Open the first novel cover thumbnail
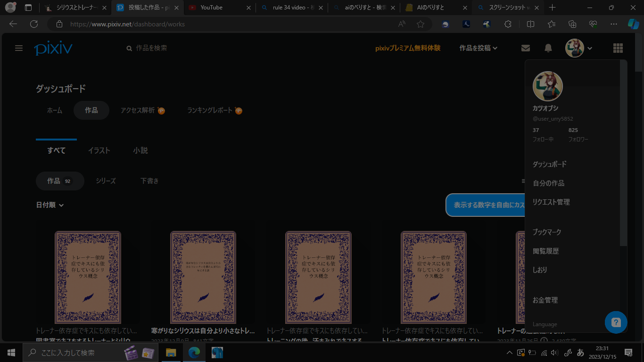This screenshot has width=644, height=362. (88, 277)
